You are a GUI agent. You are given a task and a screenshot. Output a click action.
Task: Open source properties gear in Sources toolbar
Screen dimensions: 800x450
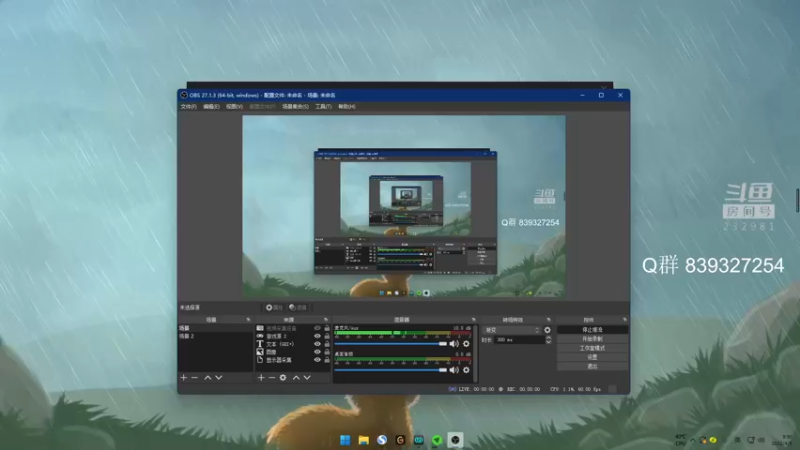tap(283, 378)
